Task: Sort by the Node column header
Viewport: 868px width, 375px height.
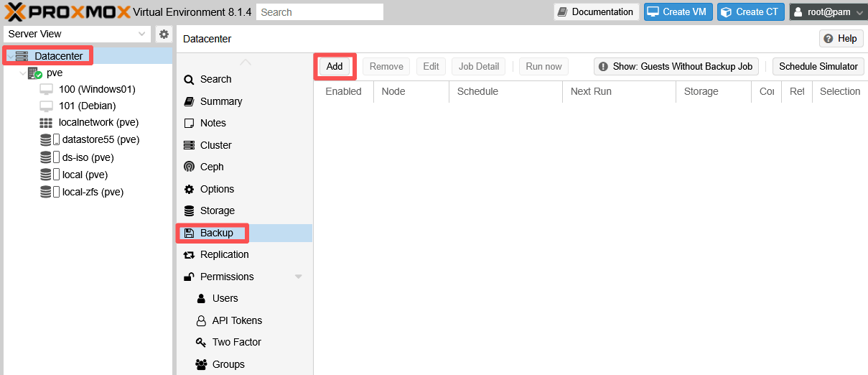Action: [x=411, y=91]
